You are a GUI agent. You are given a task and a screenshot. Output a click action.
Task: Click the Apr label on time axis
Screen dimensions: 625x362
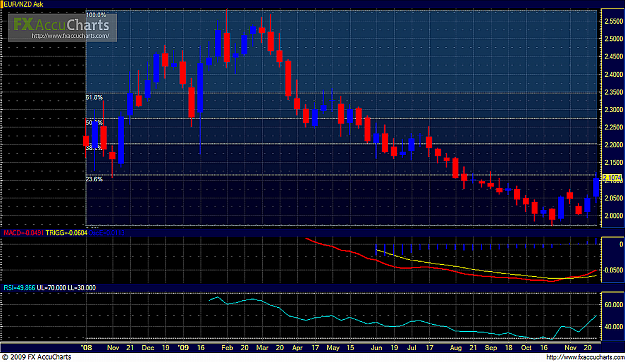(x=297, y=348)
